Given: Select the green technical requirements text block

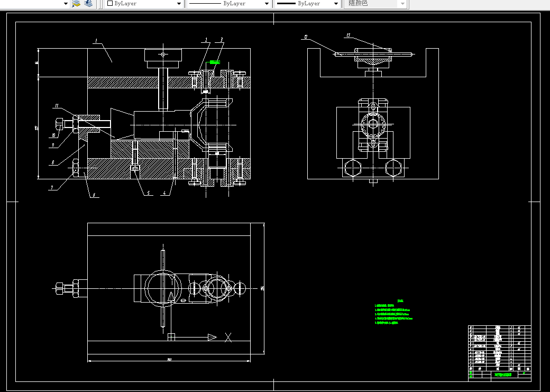Looking at the screenshot, I should point(393,312).
